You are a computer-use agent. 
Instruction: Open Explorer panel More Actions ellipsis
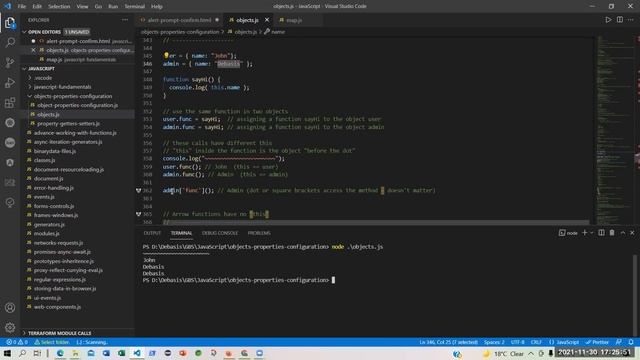(125, 20)
